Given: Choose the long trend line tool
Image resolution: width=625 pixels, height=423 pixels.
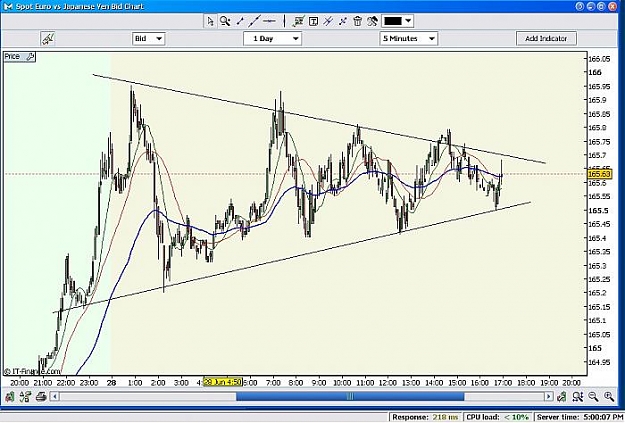Looking at the screenshot, I should pos(254,21).
